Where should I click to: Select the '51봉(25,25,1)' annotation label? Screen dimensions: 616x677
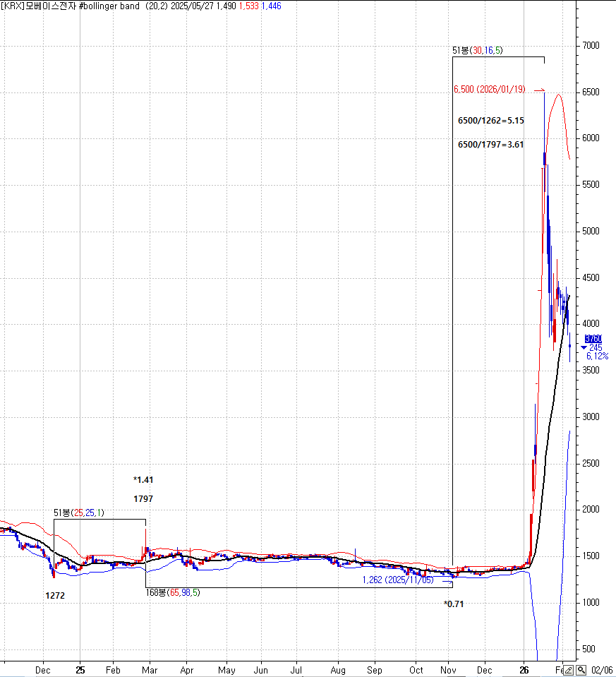[x=78, y=513]
